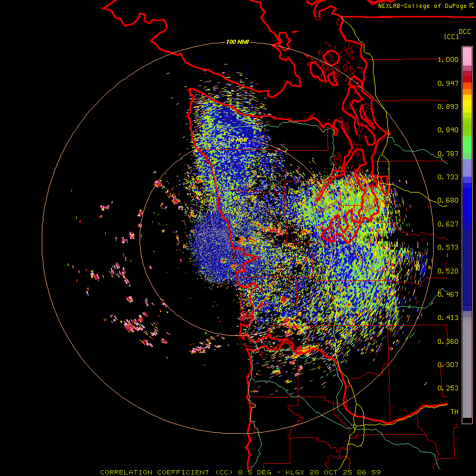This screenshot has height=476, width=476.
Task: Click the 100 NMI range ring label
Action: [237, 42]
